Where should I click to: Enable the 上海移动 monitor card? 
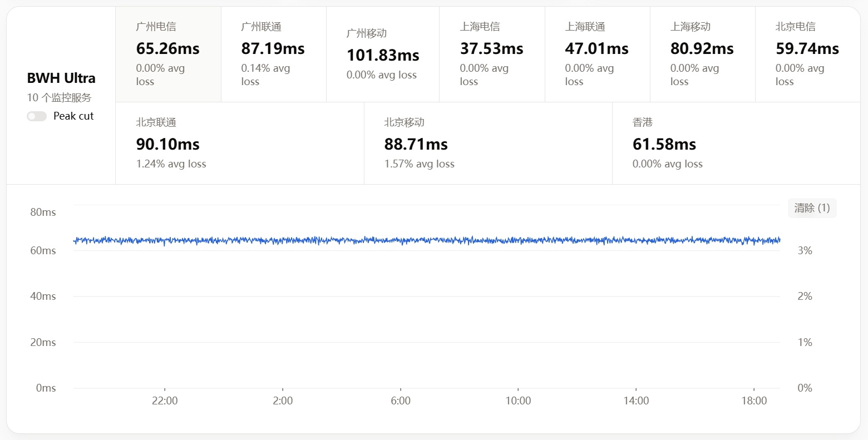(702, 55)
